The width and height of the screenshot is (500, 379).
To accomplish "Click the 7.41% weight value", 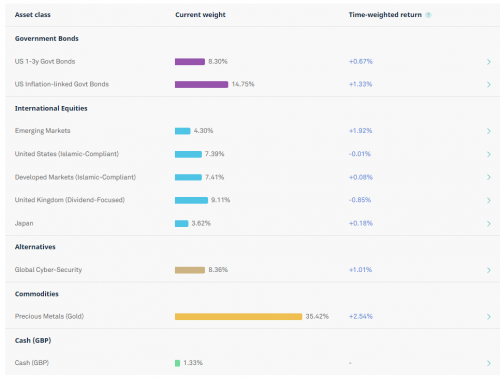I will click(x=215, y=177).
